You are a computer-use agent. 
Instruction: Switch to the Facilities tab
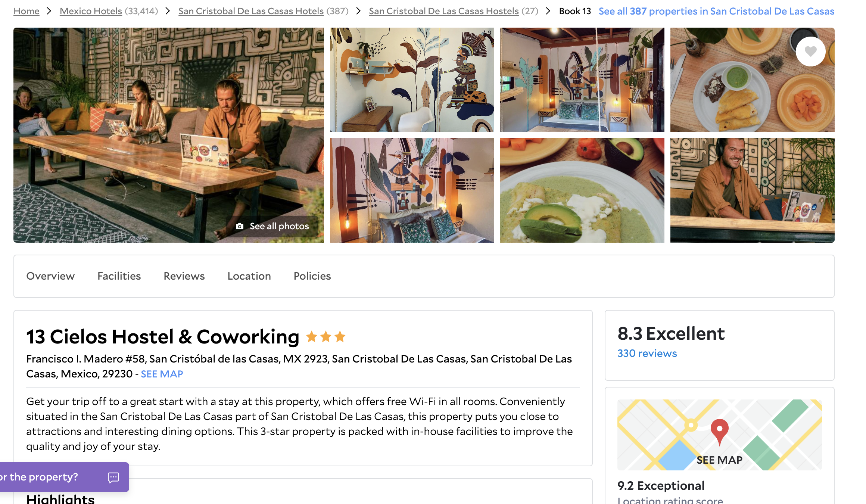click(x=119, y=276)
